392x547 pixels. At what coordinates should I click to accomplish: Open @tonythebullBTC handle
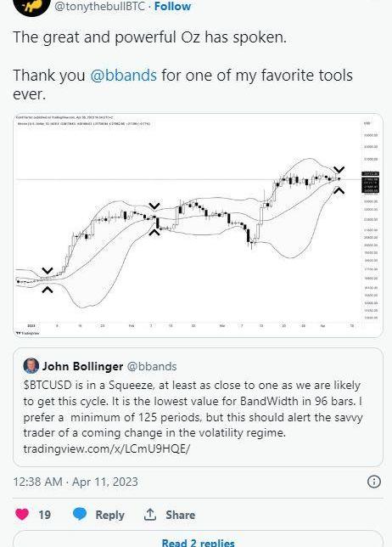[x=99, y=6]
